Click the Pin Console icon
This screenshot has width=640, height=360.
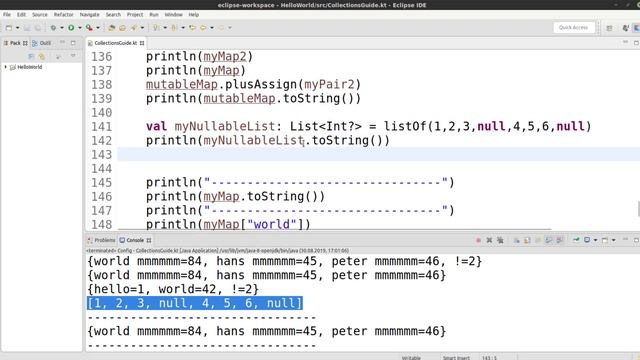click(576, 240)
